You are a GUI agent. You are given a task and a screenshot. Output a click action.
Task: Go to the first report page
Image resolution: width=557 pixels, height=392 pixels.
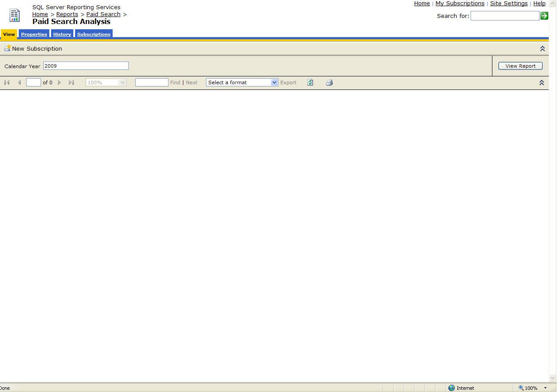pos(7,82)
